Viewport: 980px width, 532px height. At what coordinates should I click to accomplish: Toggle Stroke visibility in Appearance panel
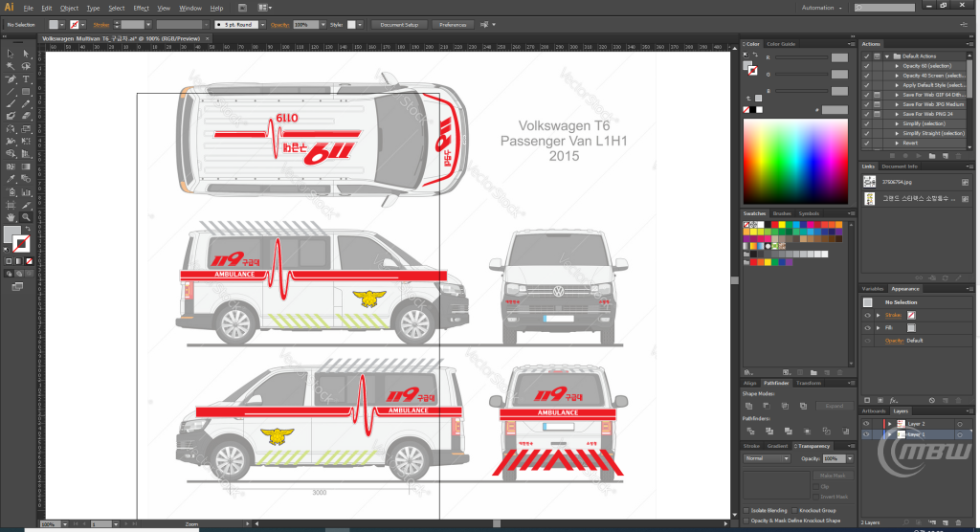click(x=867, y=315)
